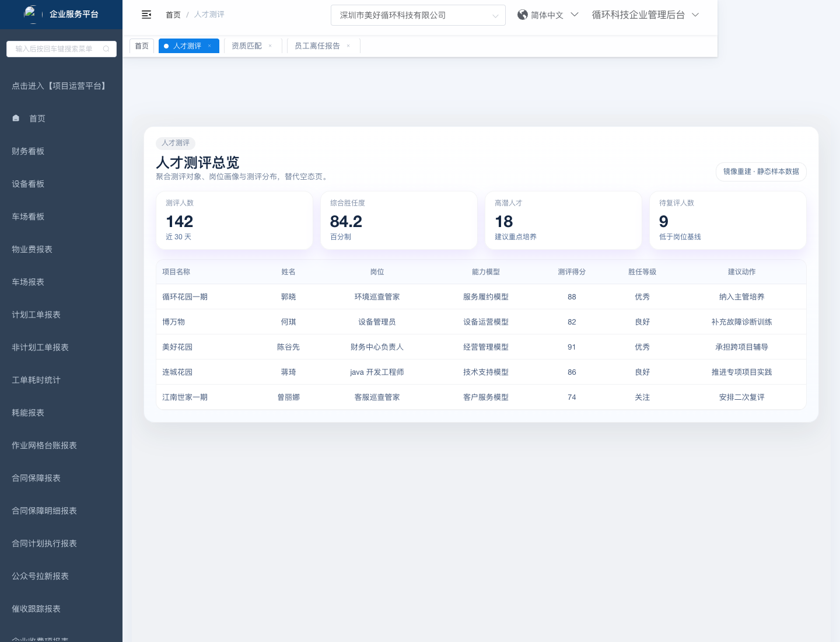Close the 员工离任报告 tab
Viewport: 840px width, 642px height.
pyautogui.click(x=348, y=46)
